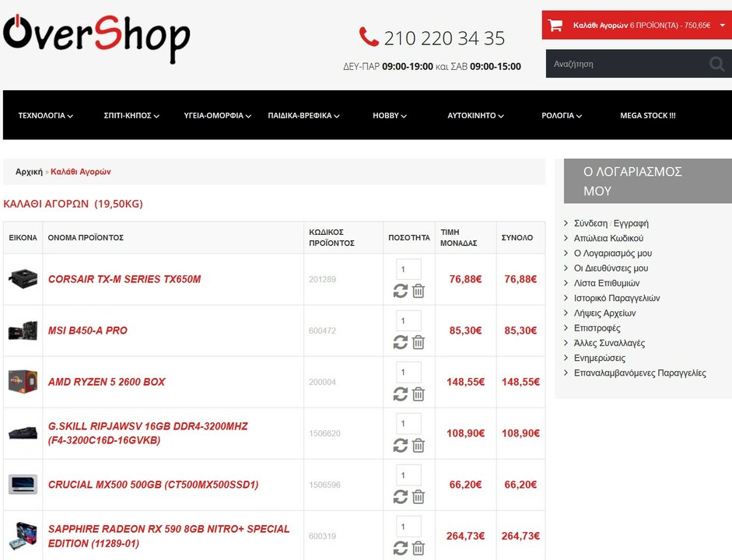
Task: Open AMD RYZEN 5 2600 BOX product link
Action: pyautogui.click(x=107, y=382)
